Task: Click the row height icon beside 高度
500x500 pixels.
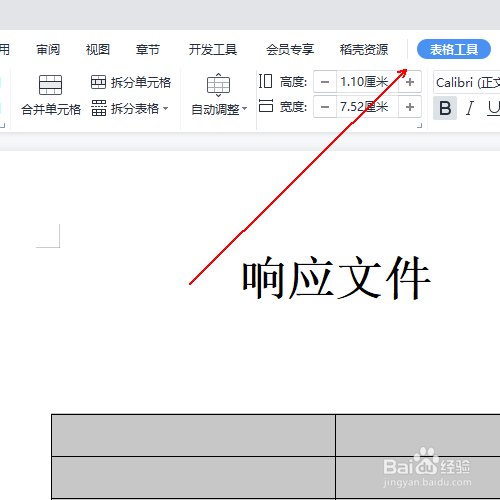Action: pos(265,81)
